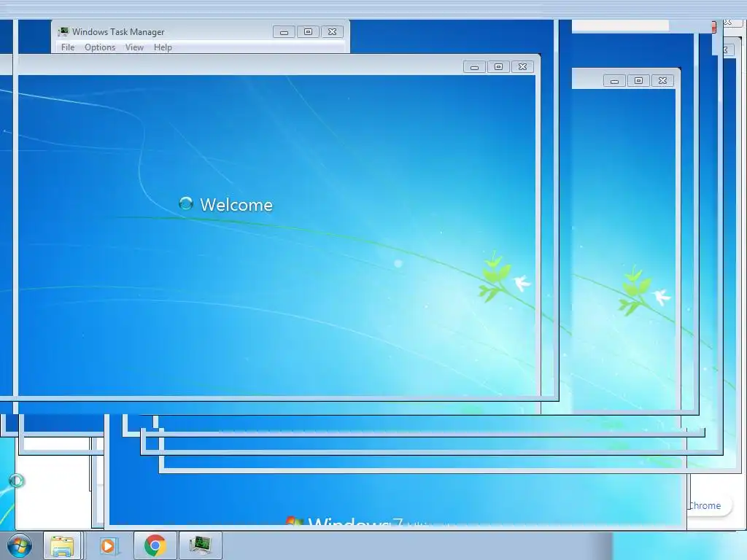Minimize the window showing the Welcome screen
Image resolution: width=747 pixels, height=560 pixels.
pyautogui.click(x=474, y=67)
